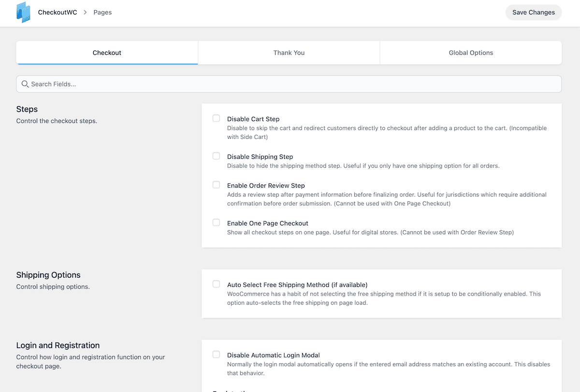Image resolution: width=580 pixels, height=392 pixels.
Task: Select the Checkout tab
Action: pos(107,53)
